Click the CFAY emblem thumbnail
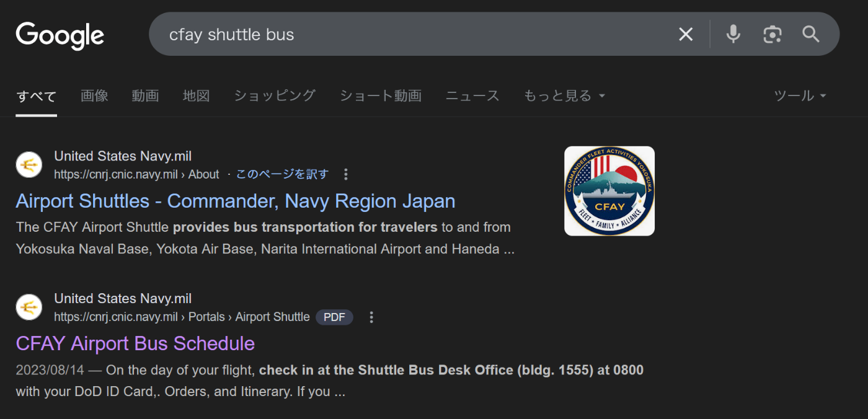The image size is (868, 419). point(609,191)
